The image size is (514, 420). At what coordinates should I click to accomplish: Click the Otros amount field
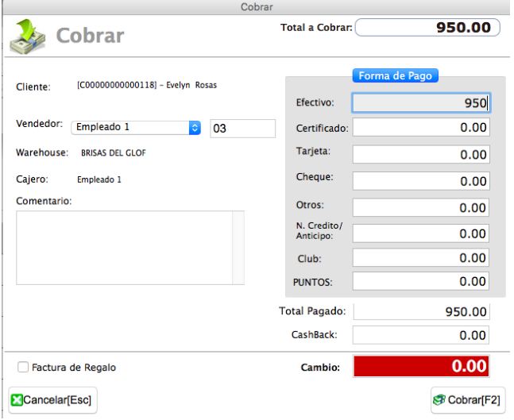[x=421, y=207]
